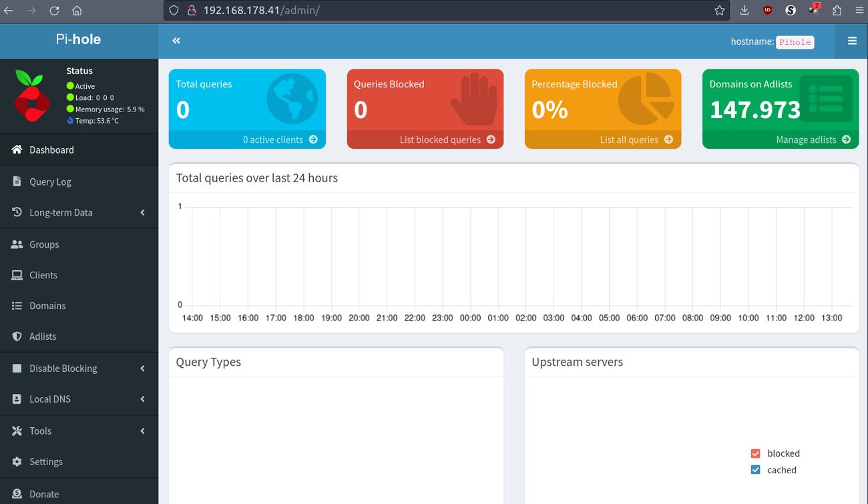Select the Groups sidebar icon

pos(17,244)
